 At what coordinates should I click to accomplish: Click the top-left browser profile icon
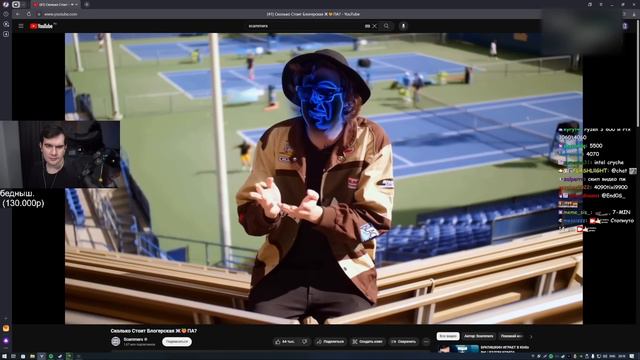tap(6, 4)
